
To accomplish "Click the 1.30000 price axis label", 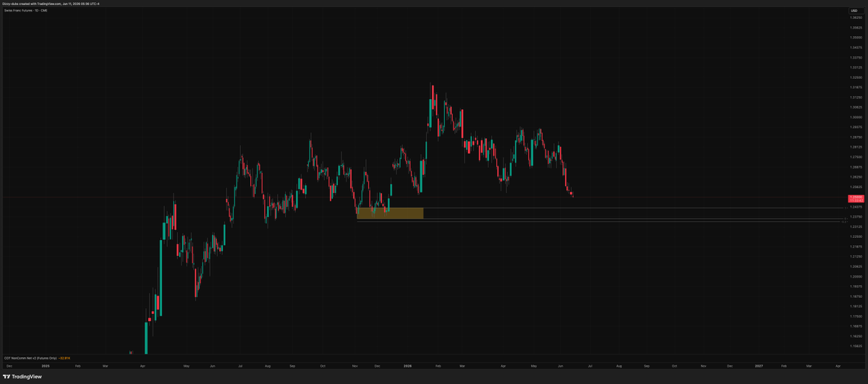I will [x=856, y=117].
